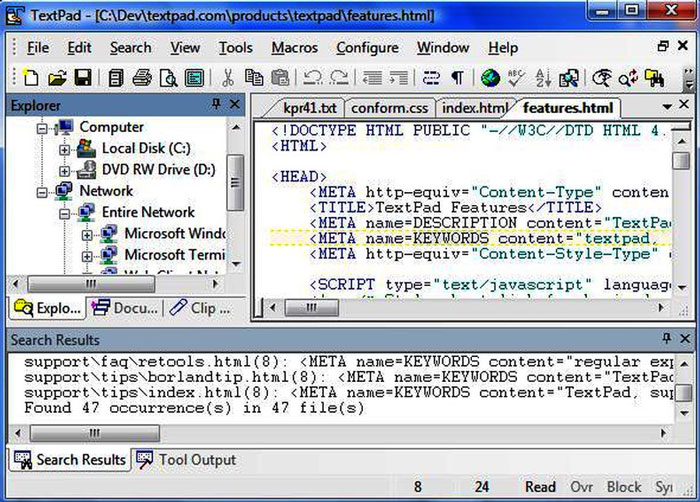Click the TextPad application icon in title bar

pos(15,15)
